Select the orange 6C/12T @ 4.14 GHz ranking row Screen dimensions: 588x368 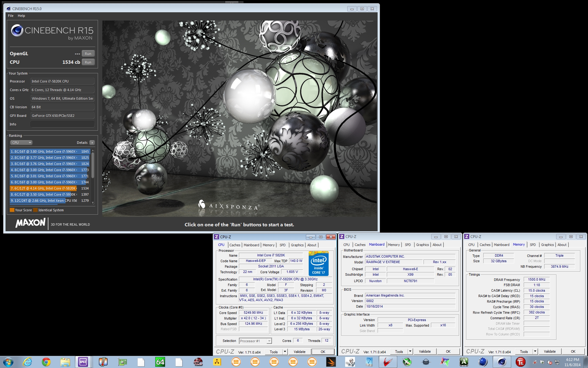click(50, 188)
